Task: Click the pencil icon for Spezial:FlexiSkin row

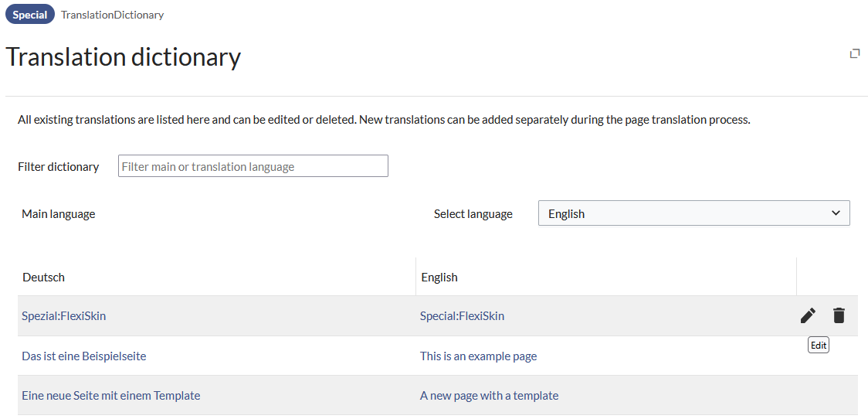Action: pyautogui.click(x=808, y=315)
